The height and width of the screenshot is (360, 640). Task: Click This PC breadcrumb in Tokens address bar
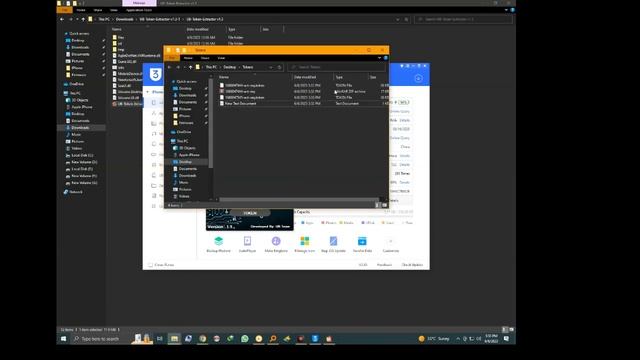pos(211,67)
